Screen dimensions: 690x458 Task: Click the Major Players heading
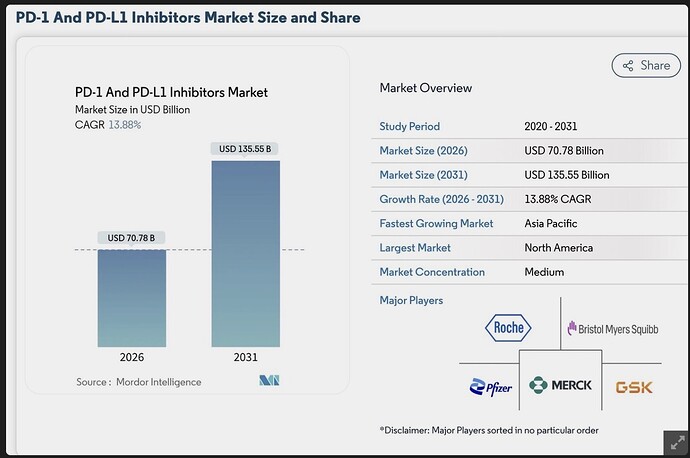point(411,300)
